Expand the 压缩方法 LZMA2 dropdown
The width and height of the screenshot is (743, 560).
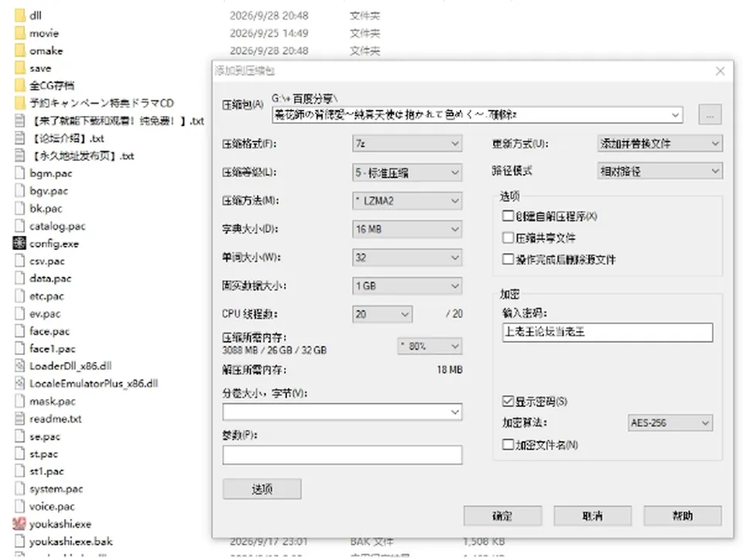[407, 200]
